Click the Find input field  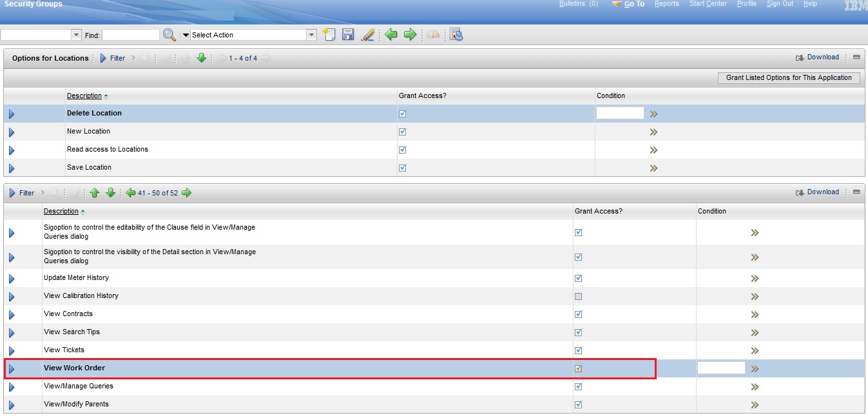[131, 34]
